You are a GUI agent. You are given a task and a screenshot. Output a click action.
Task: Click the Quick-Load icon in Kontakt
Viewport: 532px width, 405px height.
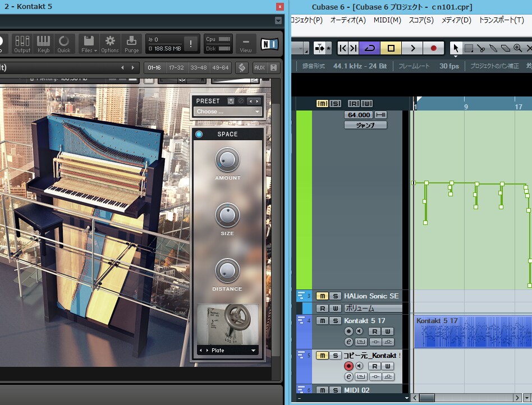[64, 44]
